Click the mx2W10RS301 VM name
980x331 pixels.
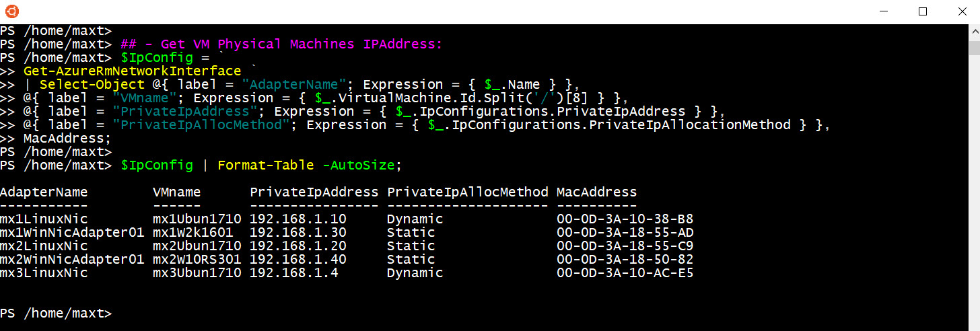(197, 260)
